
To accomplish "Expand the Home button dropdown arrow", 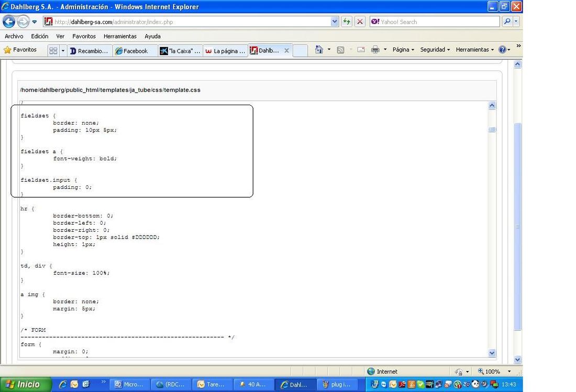I will pyautogui.click(x=329, y=50).
